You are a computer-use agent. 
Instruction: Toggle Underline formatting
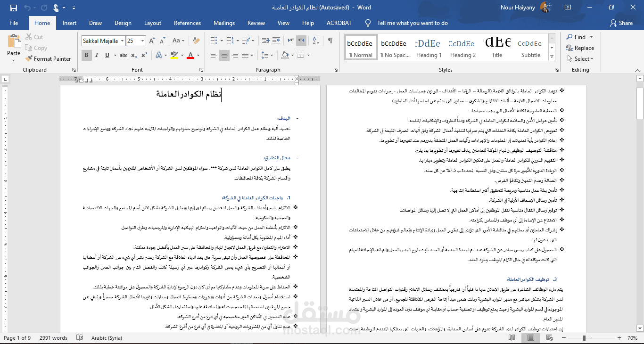coord(107,55)
